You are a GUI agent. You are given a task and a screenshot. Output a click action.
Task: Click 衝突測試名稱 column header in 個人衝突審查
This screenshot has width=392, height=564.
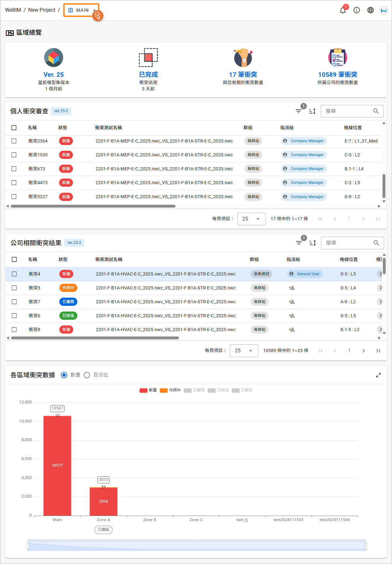[108, 128]
